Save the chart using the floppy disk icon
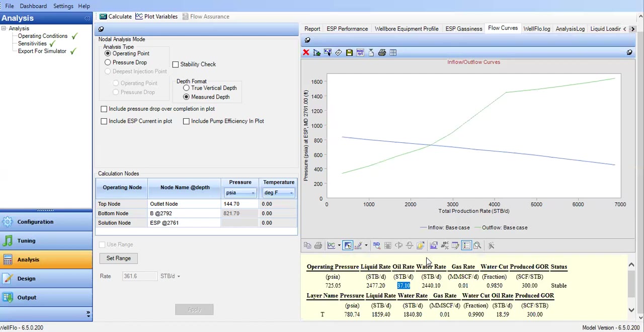Screen dimensions: 644x332 coord(349,52)
